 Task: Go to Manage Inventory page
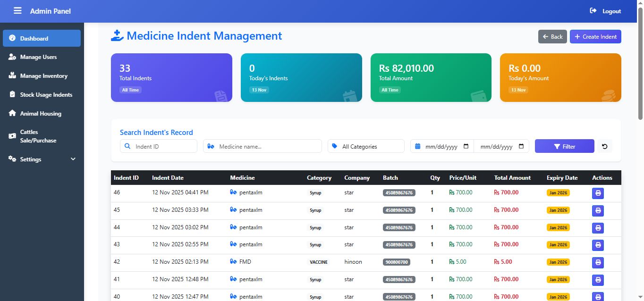click(43, 76)
